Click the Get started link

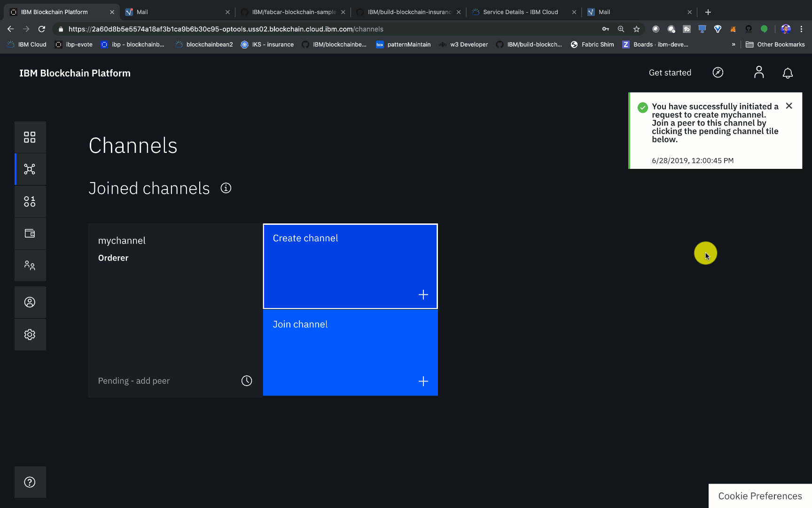click(x=670, y=72)
